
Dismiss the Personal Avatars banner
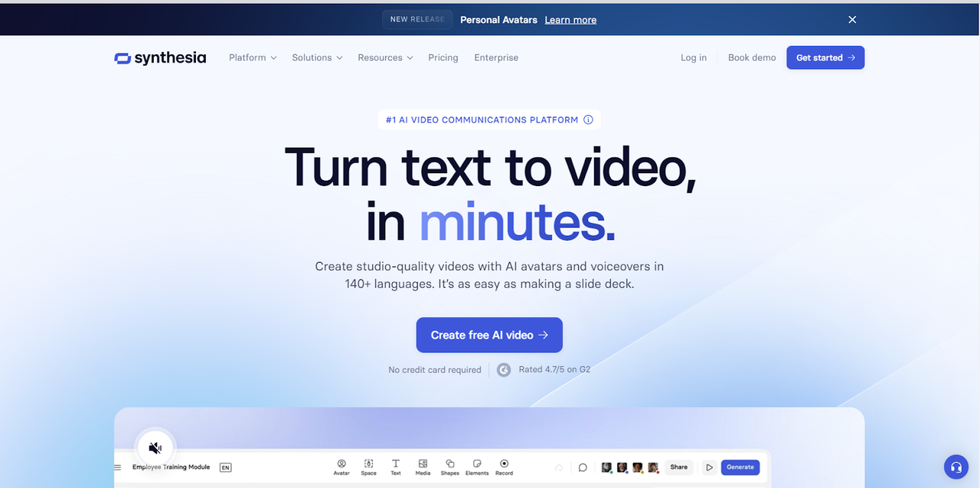pos(852,20)
